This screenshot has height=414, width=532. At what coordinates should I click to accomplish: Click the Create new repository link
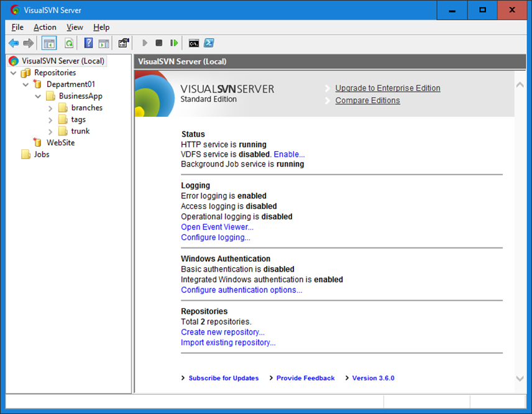click(222, 332)
